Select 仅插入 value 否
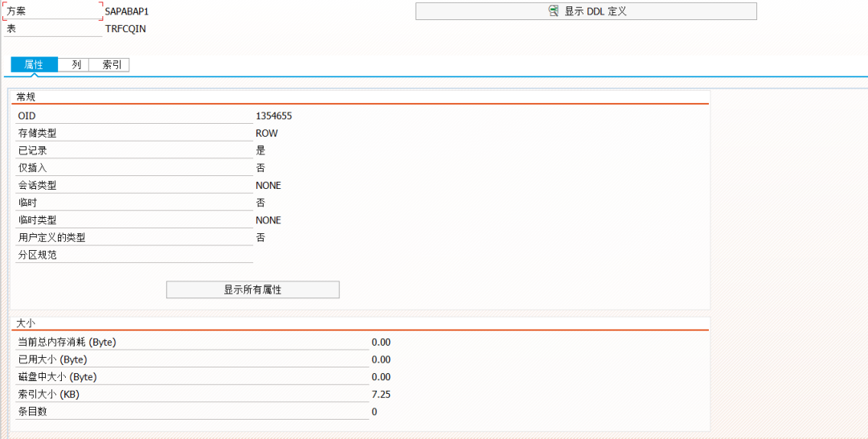868x439 pixels. 260,168
